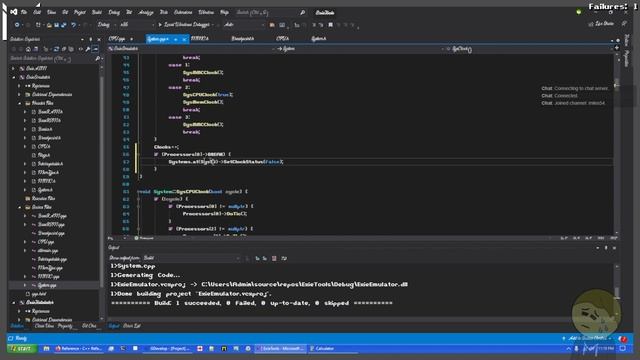Click the Open File folder icon in toolbar
Image resolution: width=640 pixels, height=360 pixels.
point(49,25)
